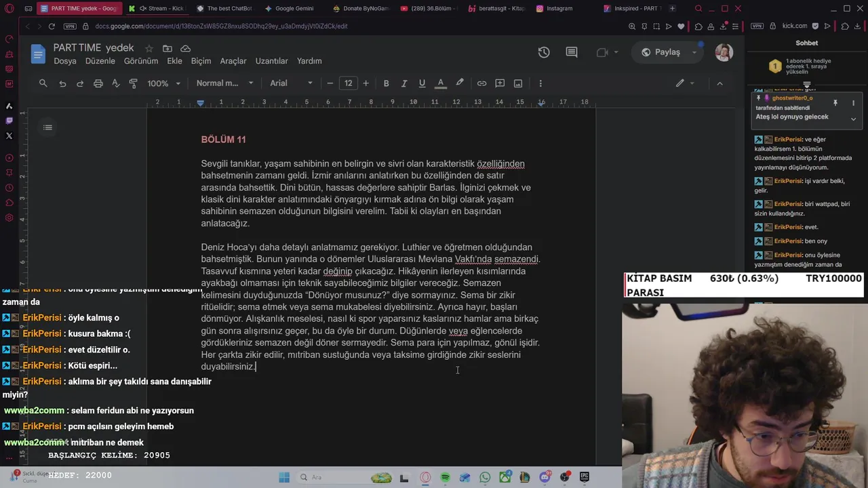
Task: Open the Uzantılar menu
Action: pos(271,61)
